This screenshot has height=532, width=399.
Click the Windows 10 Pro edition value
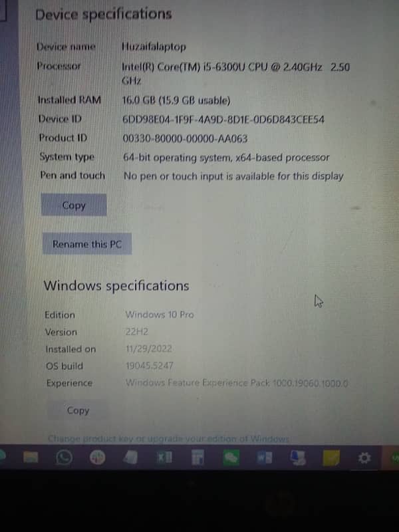pos(160,315)
